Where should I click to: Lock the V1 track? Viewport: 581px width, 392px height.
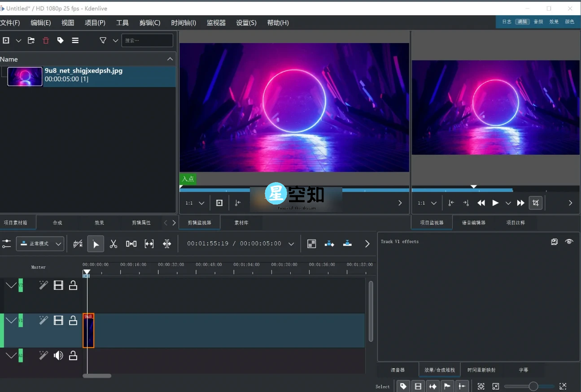73,320
